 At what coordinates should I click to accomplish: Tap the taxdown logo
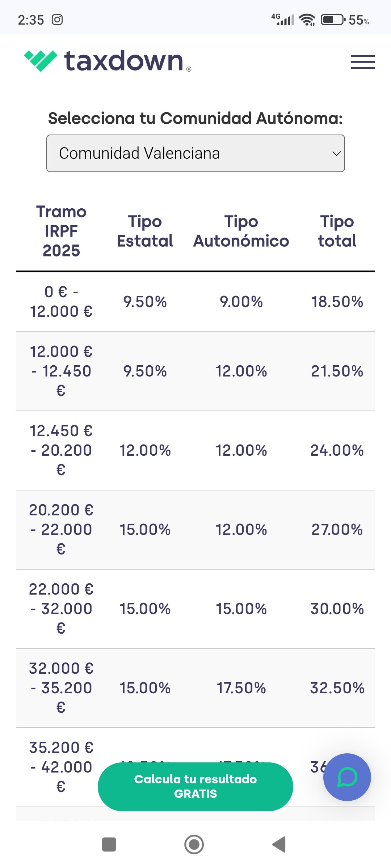tap(108, 61)
